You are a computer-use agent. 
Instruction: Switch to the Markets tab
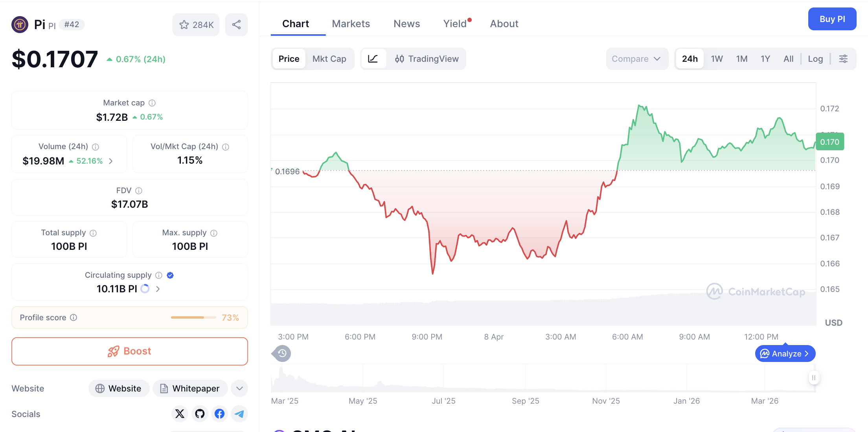click(351, 24)
